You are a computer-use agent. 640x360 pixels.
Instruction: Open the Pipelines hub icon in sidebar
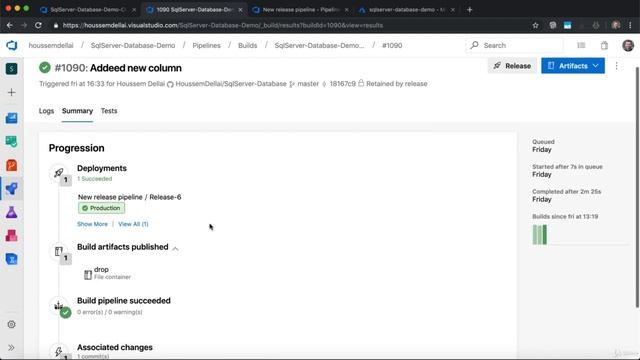(x=11, y=189)
